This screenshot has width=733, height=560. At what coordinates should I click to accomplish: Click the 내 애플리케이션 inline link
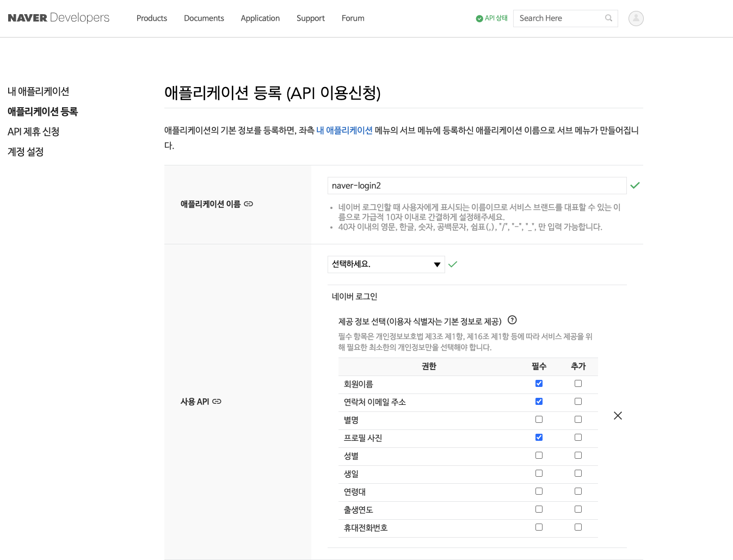coord(344,131)
